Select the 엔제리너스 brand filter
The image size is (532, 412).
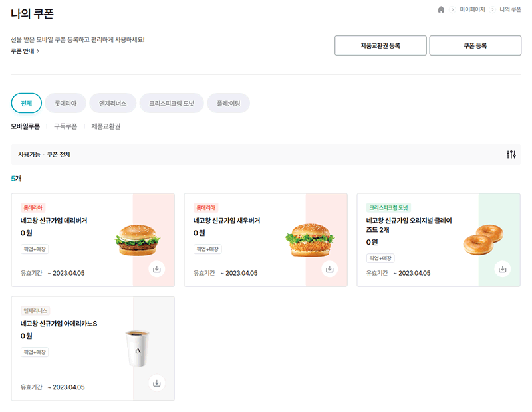tap(112, 103)
